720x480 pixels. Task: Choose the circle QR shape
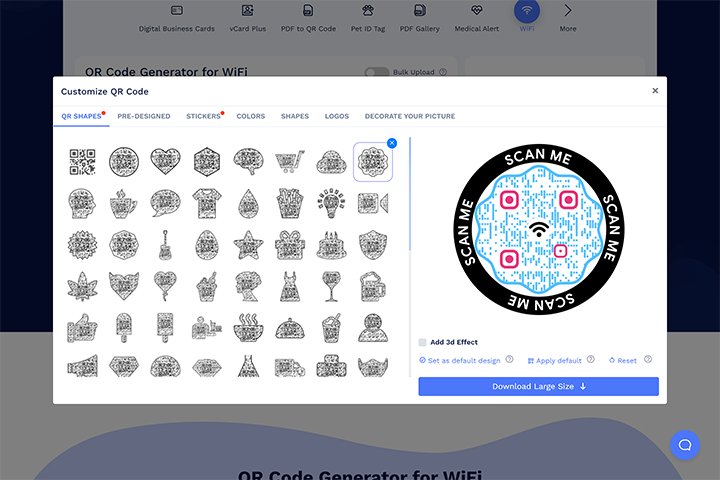(x=124, y=162)
